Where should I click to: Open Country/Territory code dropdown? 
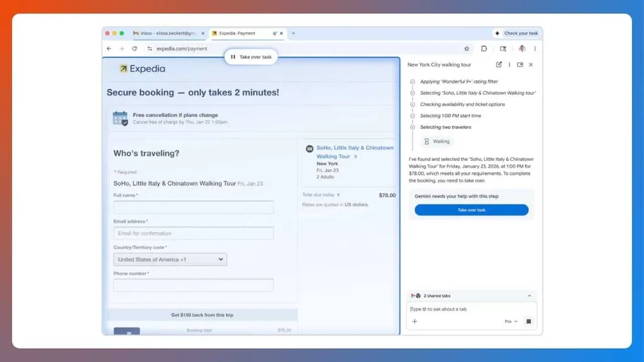[170, 260]
